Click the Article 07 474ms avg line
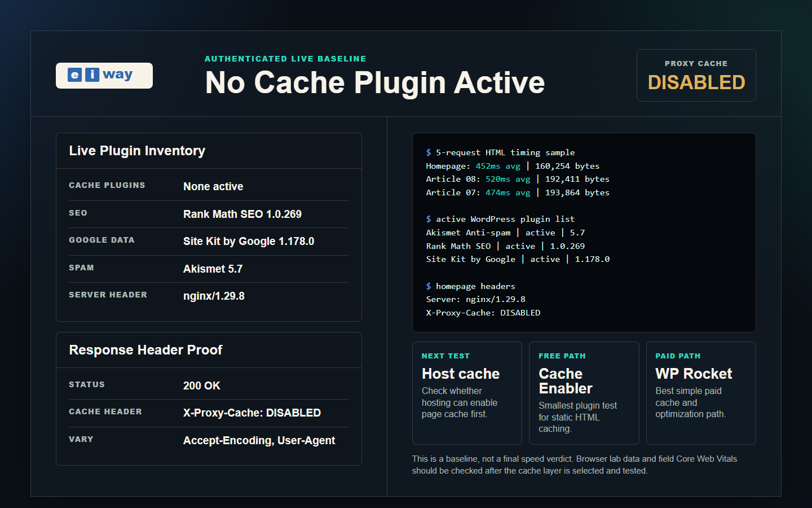812x508 pixels. (518, 192)
